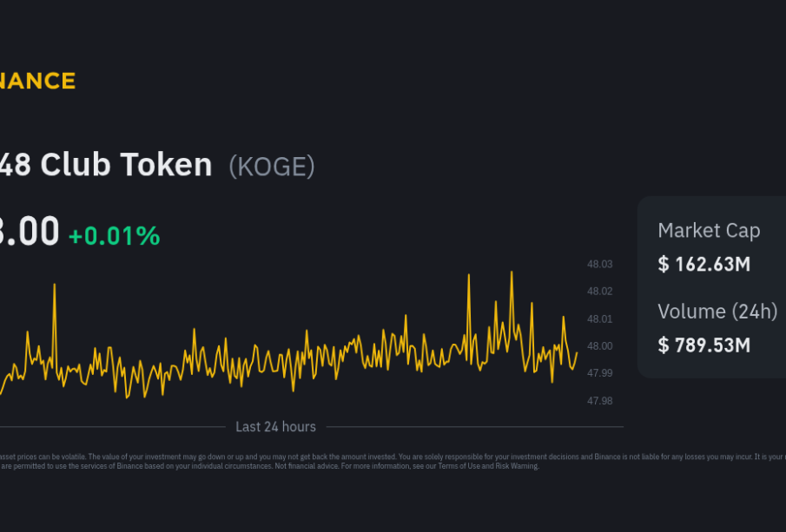Screen dimensions: 786x532
Task: Select the KOGE ticker symbol
Action: point(271,166)
